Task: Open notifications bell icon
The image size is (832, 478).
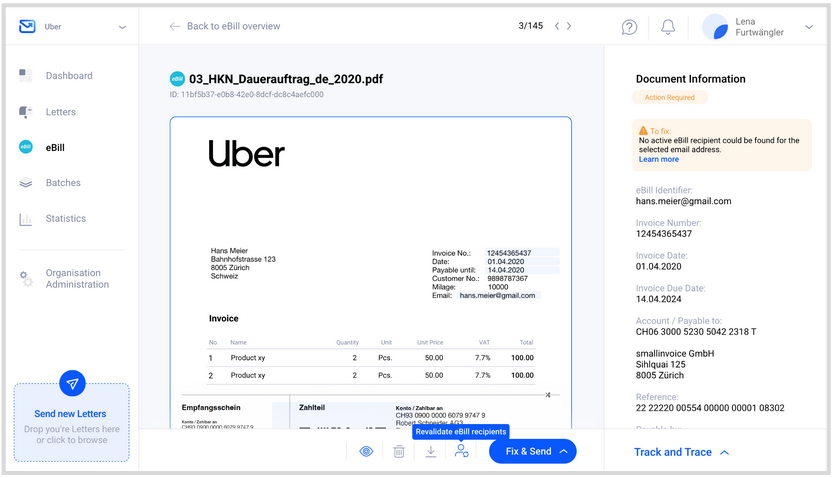Action: 668,27
